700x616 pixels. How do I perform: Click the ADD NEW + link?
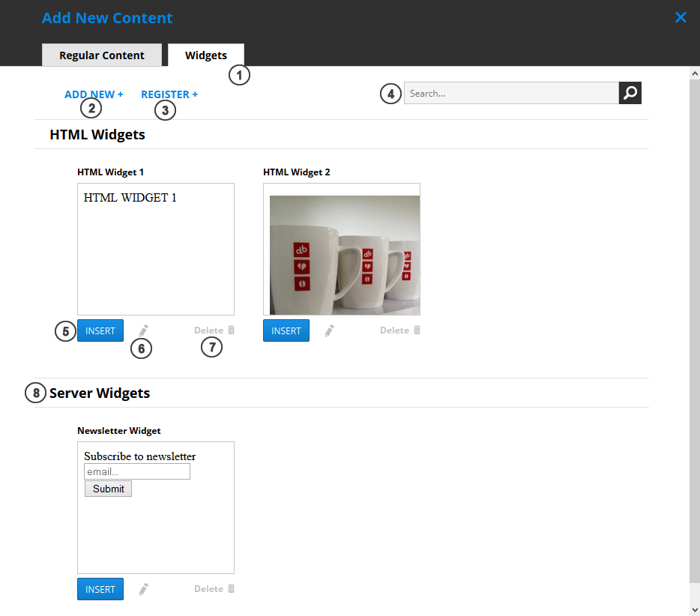pos(93,94)
